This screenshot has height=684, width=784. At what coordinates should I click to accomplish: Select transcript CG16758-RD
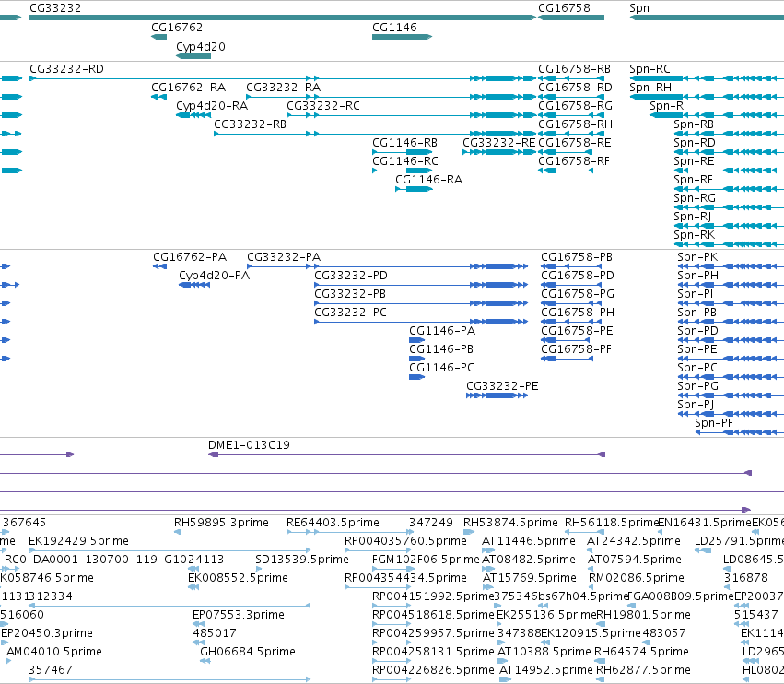point(575,88)
